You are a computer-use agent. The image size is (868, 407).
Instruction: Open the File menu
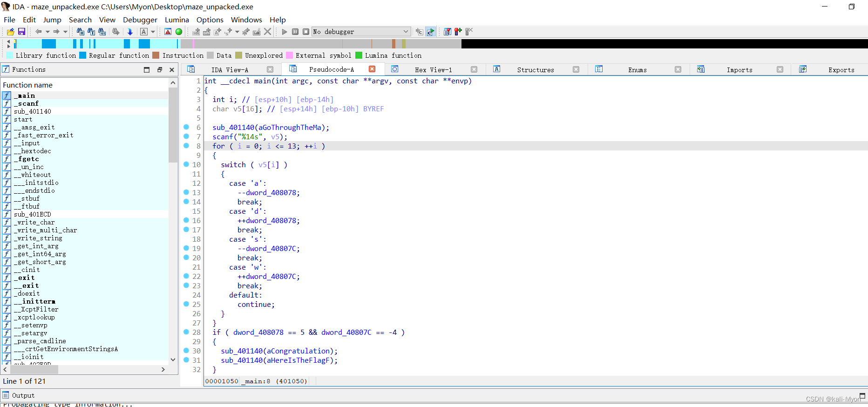click(x=9, y=20)
